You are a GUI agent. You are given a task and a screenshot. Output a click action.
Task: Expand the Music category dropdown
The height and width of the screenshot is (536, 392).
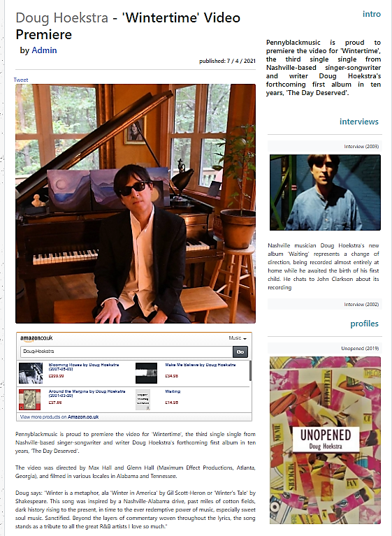tap(238, 338)
